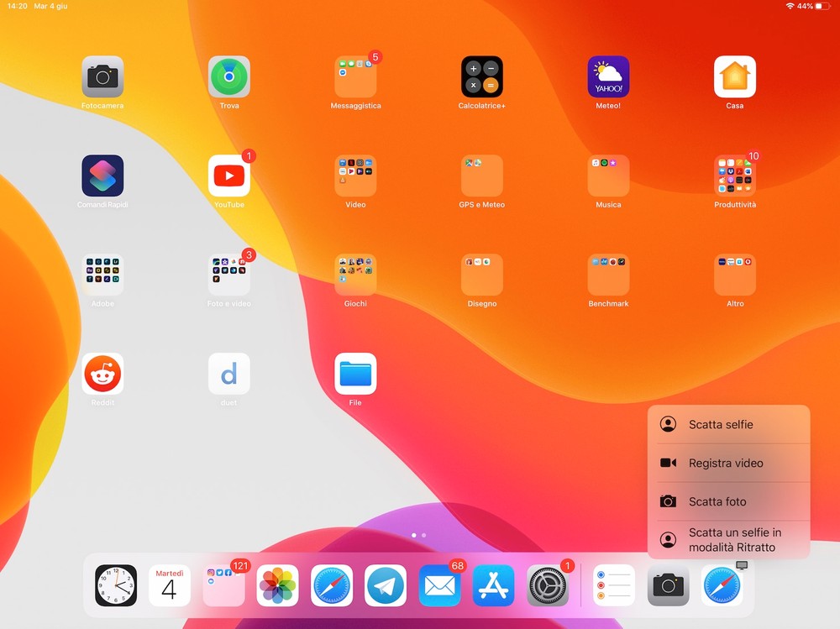Tap the second home screen page dot
Viewport: 840px width, 629px height.
(423, 535)
